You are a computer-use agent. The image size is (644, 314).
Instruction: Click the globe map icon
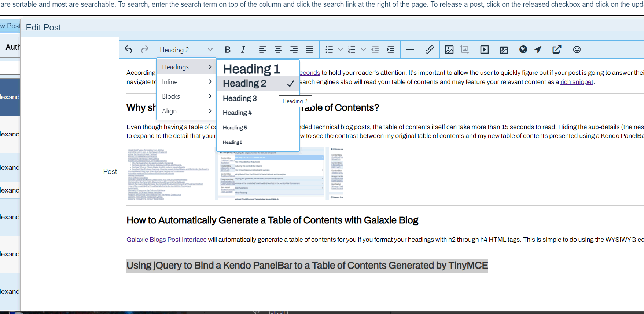(x=523, y=50)
